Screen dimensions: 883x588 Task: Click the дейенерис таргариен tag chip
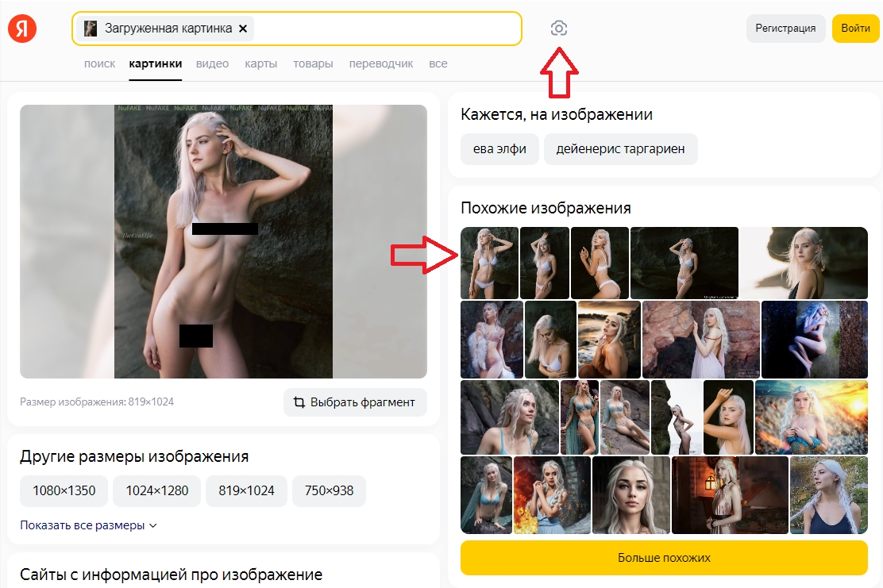621,149
